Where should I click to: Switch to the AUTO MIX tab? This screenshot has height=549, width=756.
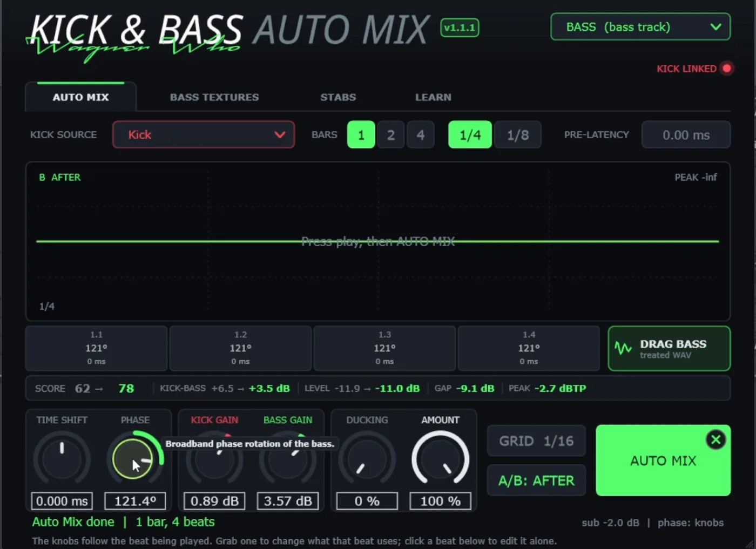80,97
